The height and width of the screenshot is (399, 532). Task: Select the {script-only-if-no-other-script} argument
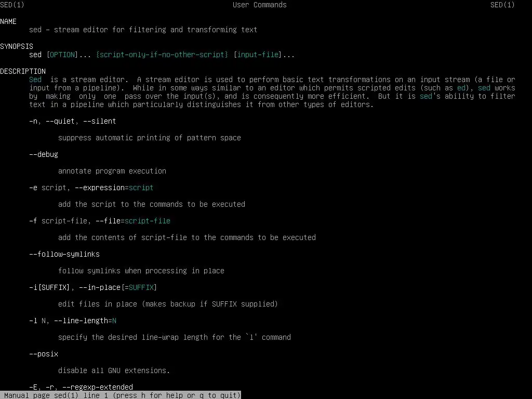tap(162, 55)
